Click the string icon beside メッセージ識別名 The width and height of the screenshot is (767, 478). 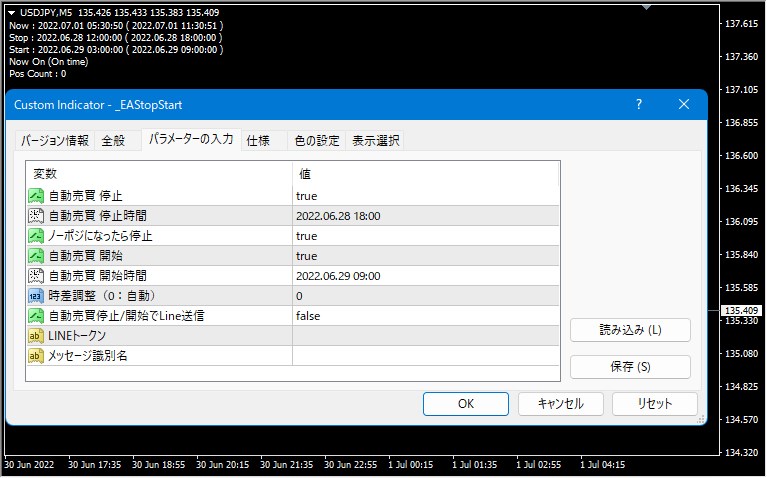pyautogui.click(x=36, y=356)
